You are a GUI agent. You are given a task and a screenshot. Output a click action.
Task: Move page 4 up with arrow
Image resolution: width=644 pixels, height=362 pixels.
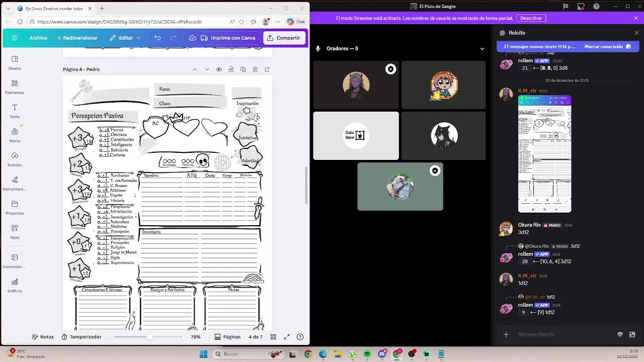click(195, 69)
